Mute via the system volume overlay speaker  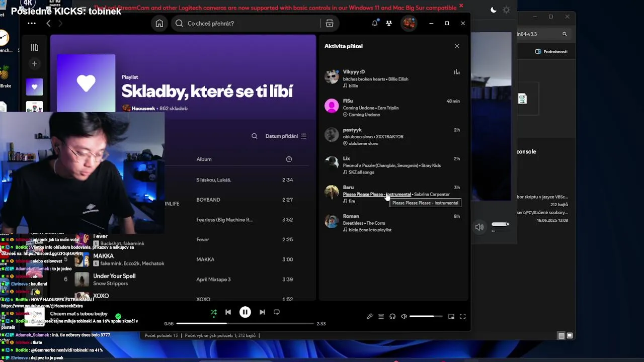click(x=479, y=227)
